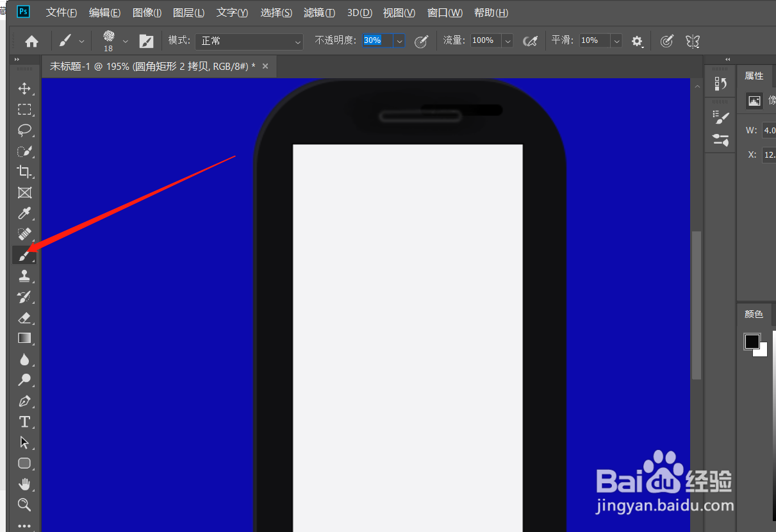The image size is (776, 532).
Task: Select the Eyedropper tool
Action: pos(24,213)
